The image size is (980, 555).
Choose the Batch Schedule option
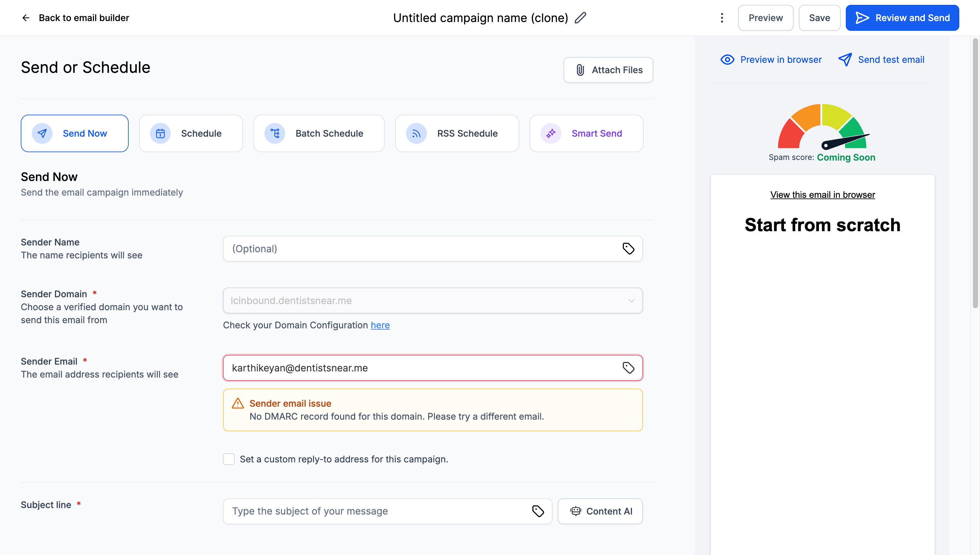point(319,133)
